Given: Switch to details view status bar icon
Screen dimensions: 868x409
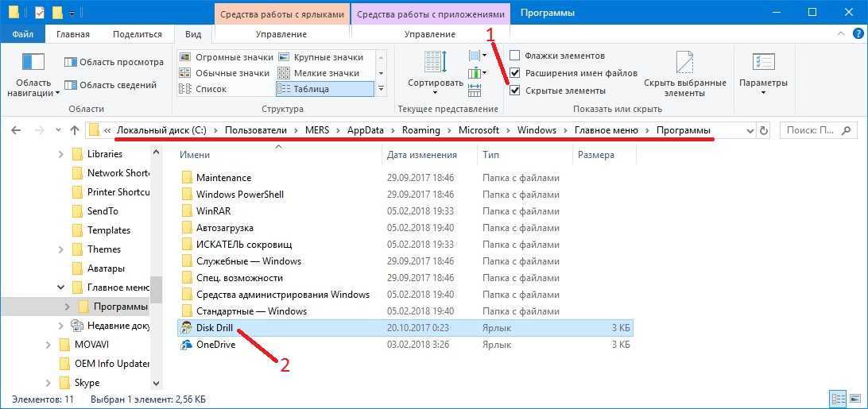Looking at the screenshot, I should [x=838, y=399].
